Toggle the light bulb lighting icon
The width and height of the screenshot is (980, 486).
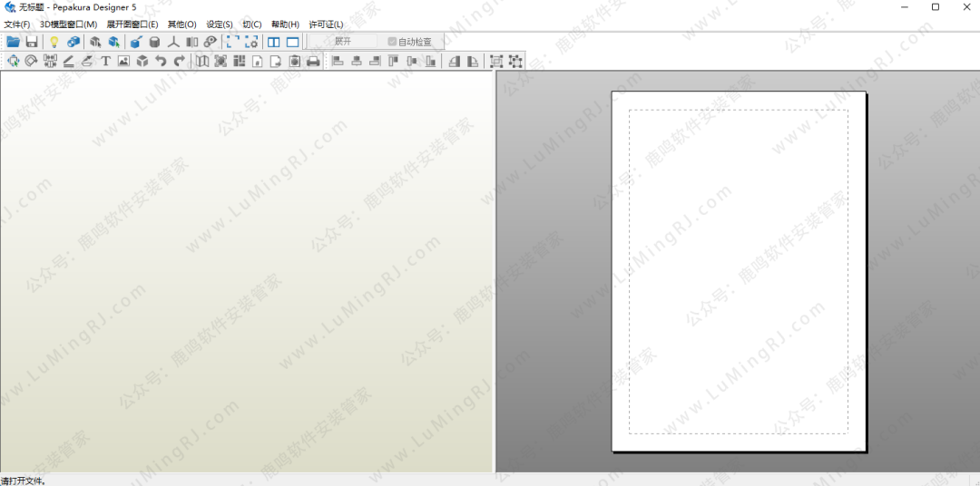pos(54,42)
